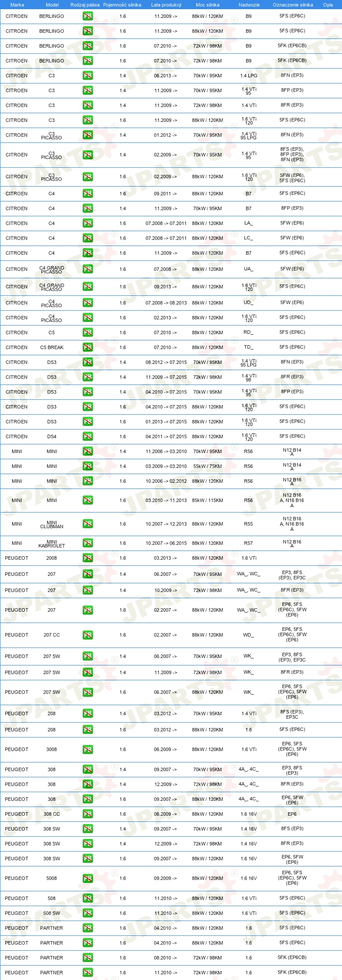The width and height of the screenshot is (342, 980).
Task: Click the Oznaczenie silnika column header
Action: coord(293,5)
